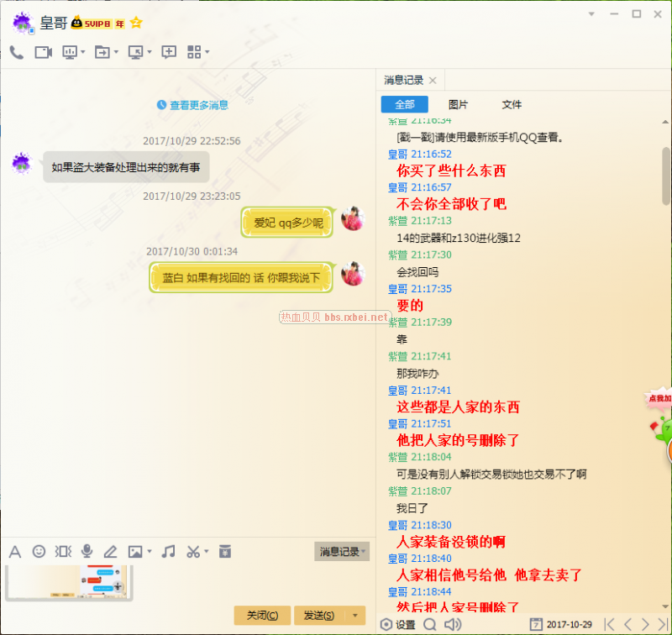Click the 发送(S) button

[x=319, y=616]
